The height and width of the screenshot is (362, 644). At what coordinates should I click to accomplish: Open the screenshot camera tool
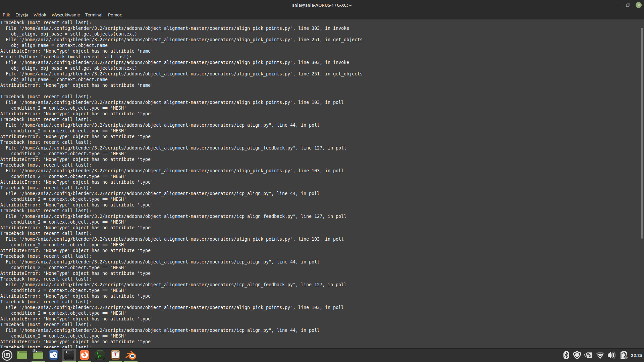(x=54, y=355)
